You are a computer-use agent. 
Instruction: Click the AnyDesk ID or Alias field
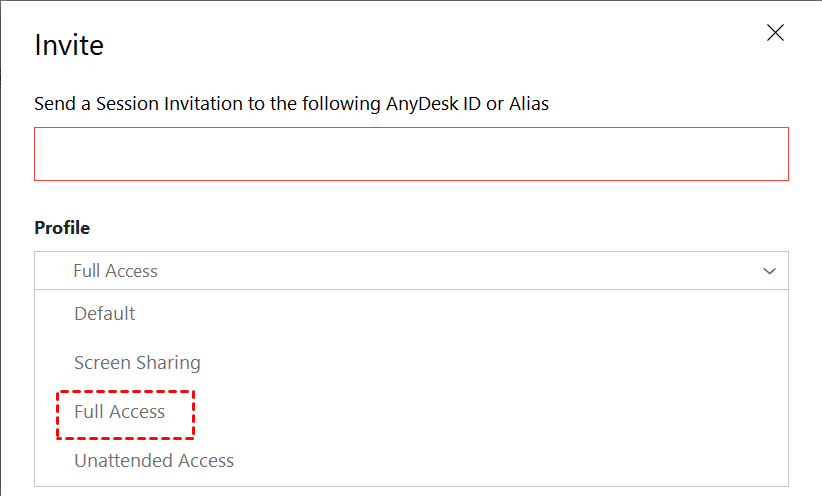coord(411,154)
